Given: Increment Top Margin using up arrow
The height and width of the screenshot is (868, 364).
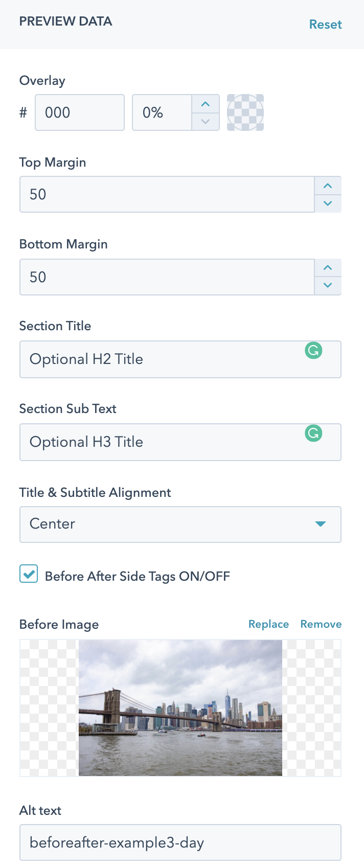Looking at the screenshot, I should (x=328, y=185).
